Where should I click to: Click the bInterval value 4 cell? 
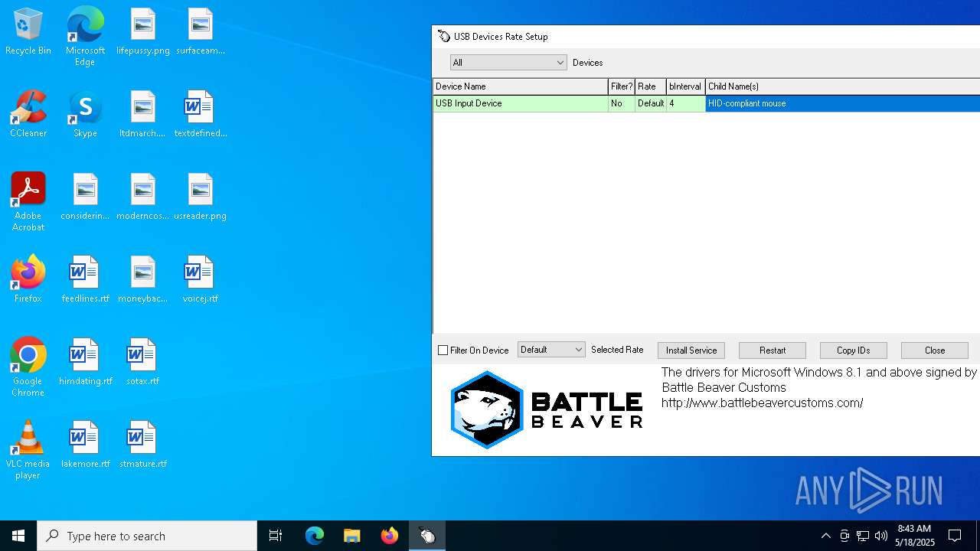click(685, 103)
